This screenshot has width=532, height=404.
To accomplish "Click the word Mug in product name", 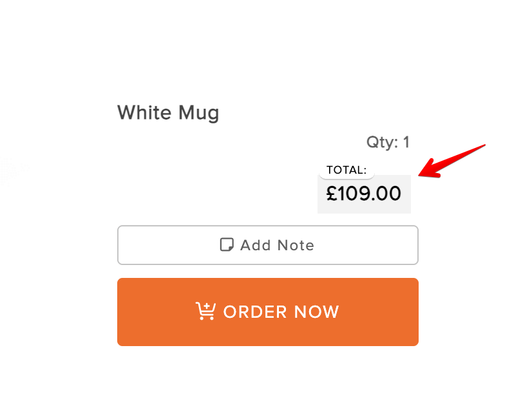I will point(199,113).
